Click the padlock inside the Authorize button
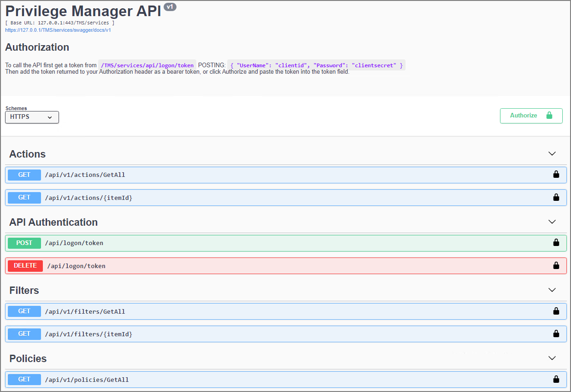 point(549,116)
